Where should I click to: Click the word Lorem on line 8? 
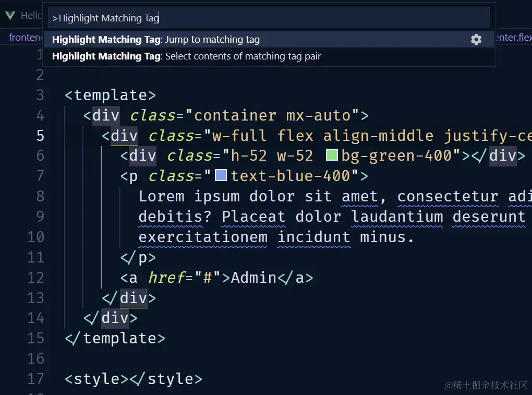(x=161, y=196)
